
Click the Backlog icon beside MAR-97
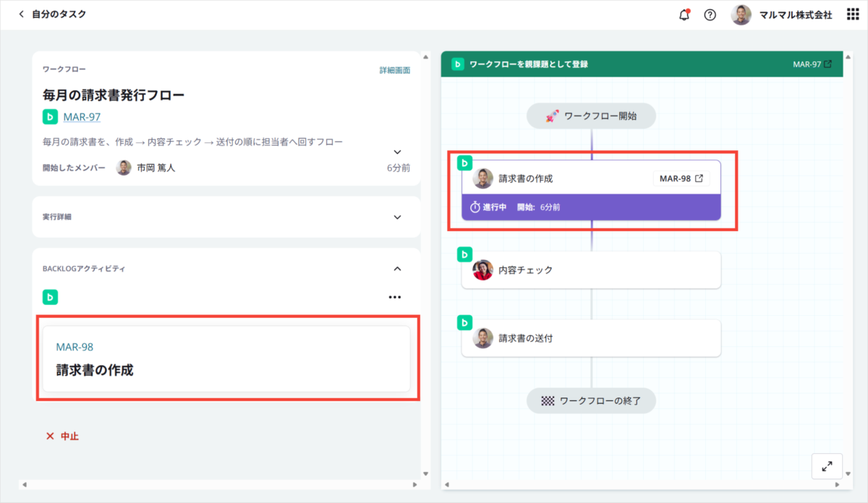(x=50, y=116)
